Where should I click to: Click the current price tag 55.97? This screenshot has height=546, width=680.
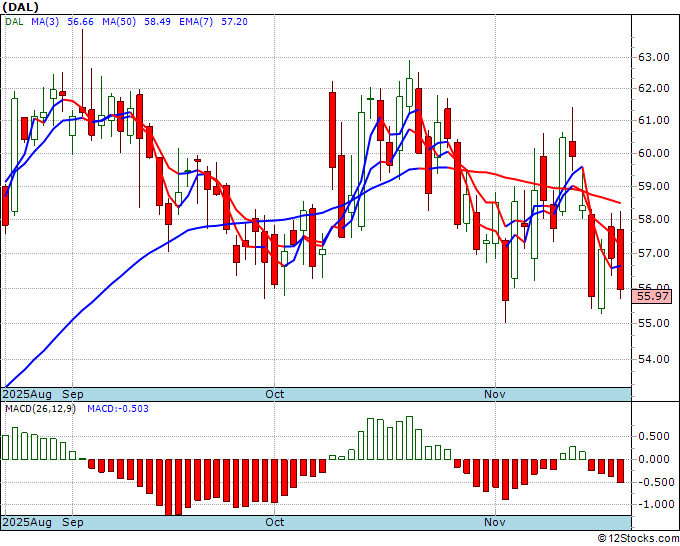tap(652, 297)
